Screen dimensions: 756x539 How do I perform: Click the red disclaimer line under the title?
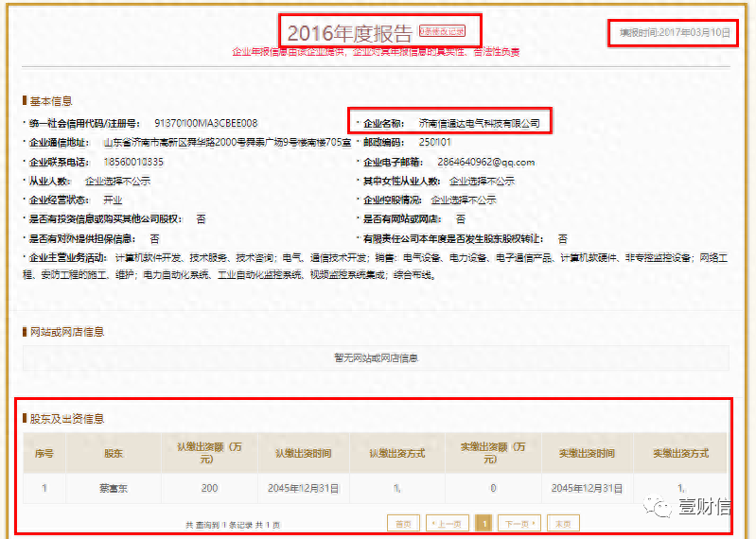(376, 52)
